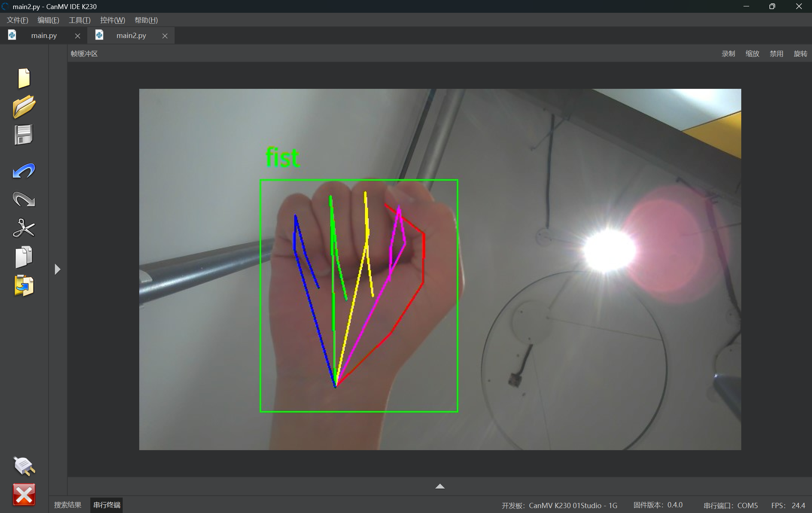Click the 缩放 zoom button
Image resolution: width=812 pixels, height=513 pixels.
(x=752, y=53)
